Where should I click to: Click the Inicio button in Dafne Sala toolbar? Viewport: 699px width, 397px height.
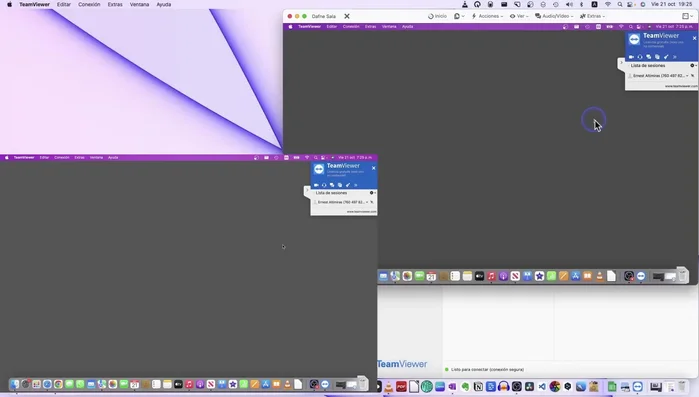tap(437, 16)
